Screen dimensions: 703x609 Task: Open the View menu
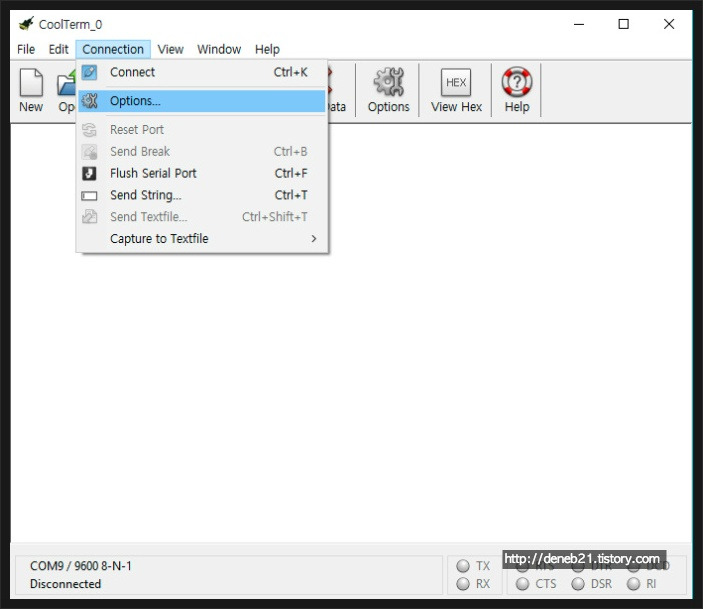[170, 49]
